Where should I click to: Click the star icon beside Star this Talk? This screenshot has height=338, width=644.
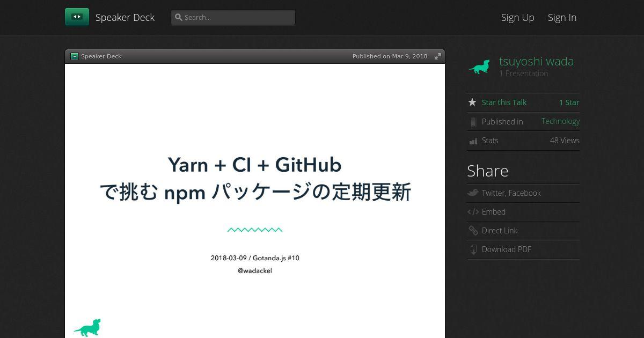coord(472,102)
